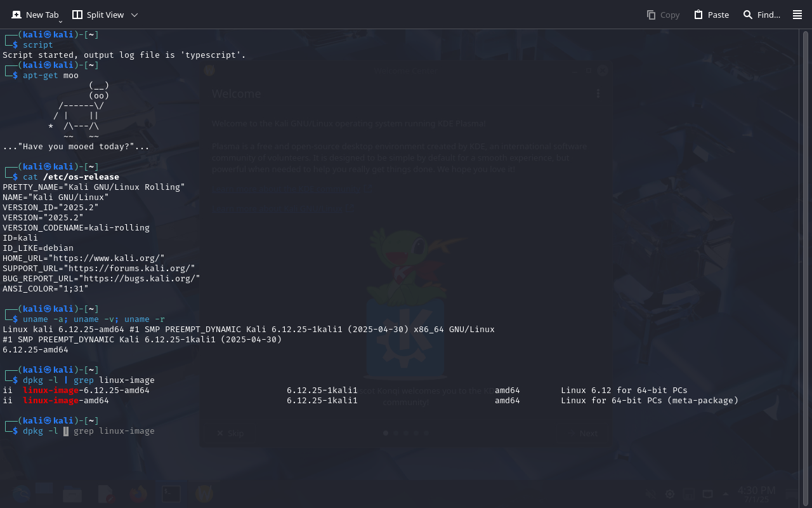Viewport: 812px width, 508px height.
Task: Click the 'uname -a; uname -v; uname -r' command
Action: (94, 319)
